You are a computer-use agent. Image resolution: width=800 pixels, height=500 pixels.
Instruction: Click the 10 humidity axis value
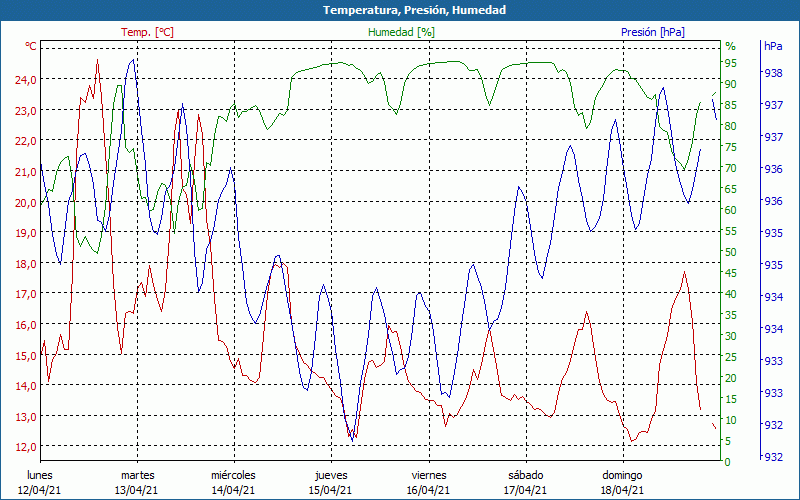click(731, 420)
